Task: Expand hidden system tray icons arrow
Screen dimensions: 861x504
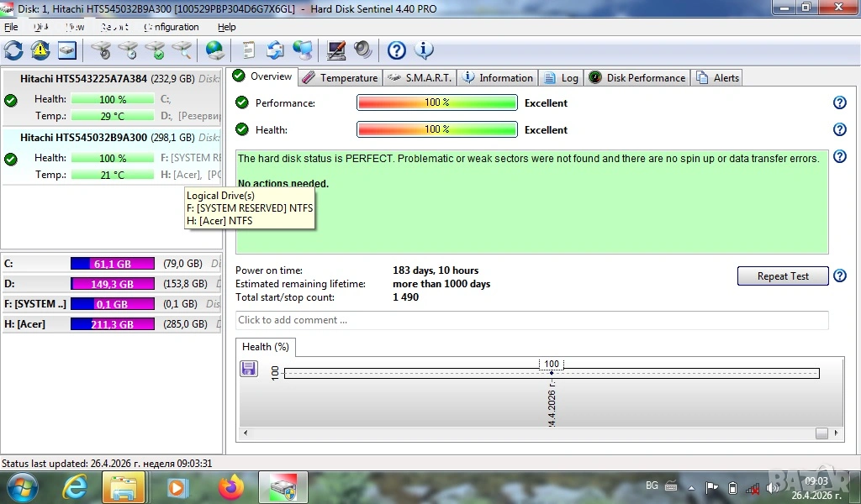Action: (691, 487)
